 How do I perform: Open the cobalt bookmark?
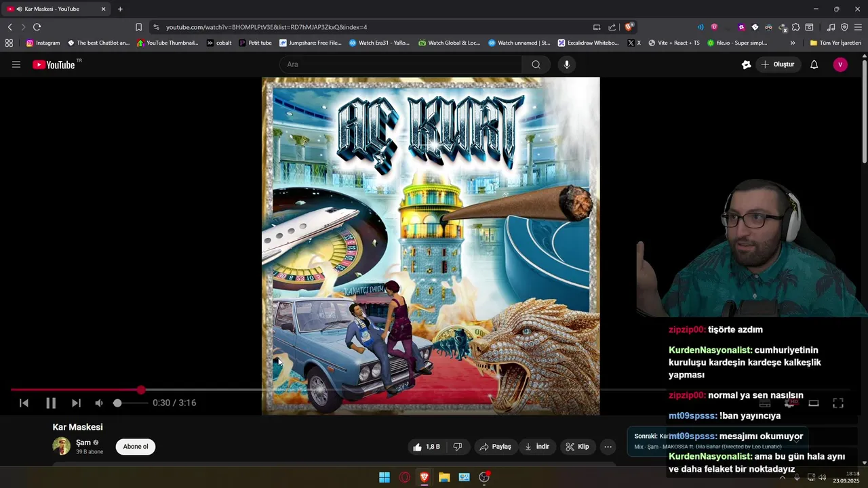coord(219,43)
